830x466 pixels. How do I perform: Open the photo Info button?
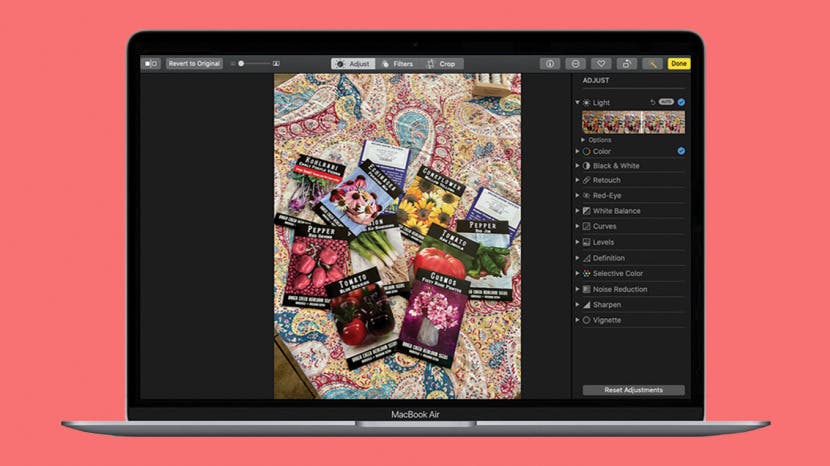point(550,64)
